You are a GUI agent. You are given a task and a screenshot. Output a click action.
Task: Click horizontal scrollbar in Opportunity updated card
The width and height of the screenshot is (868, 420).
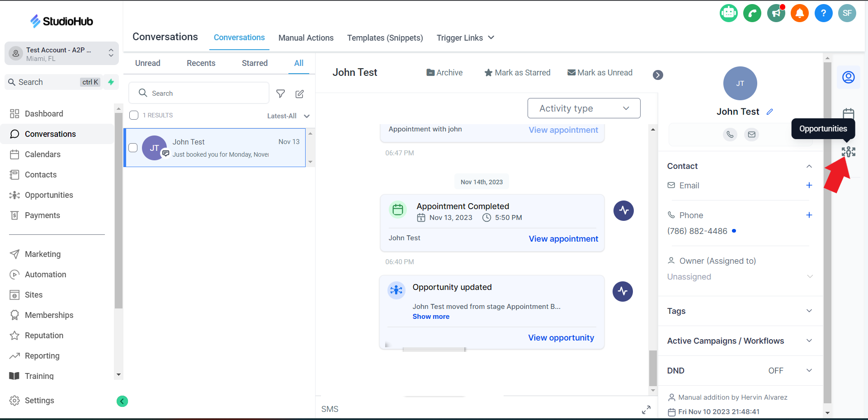434,350
